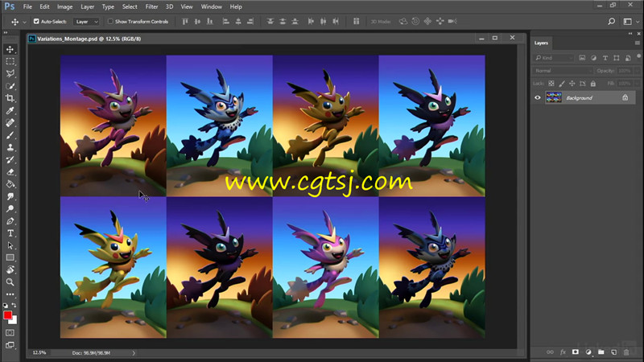Select the Smudge tool
Viewport: 644px width, 362px height.
tap(10, 196)
